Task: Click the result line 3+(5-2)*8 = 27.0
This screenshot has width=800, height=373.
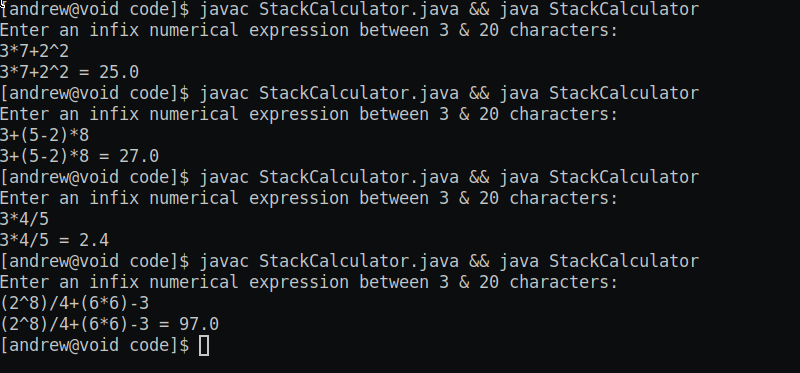Action: pos(80,156)
